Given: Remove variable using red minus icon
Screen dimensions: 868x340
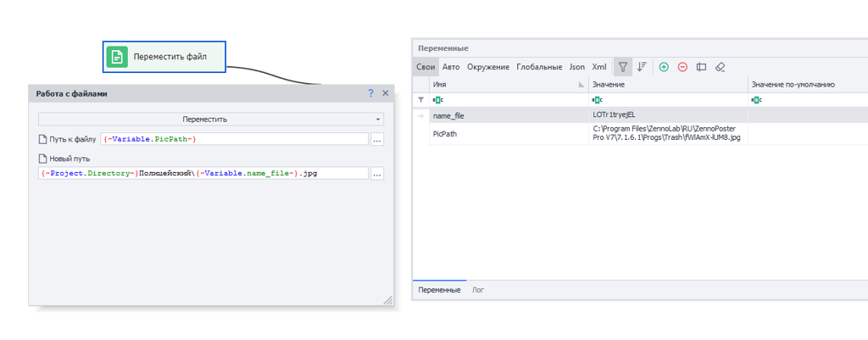Looking at the screenshot, I should click(682, 67).
